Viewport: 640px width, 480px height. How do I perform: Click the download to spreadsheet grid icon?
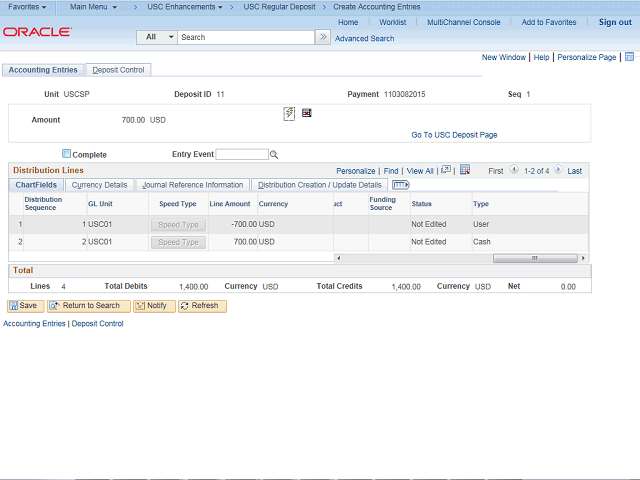tap(465, 170)
